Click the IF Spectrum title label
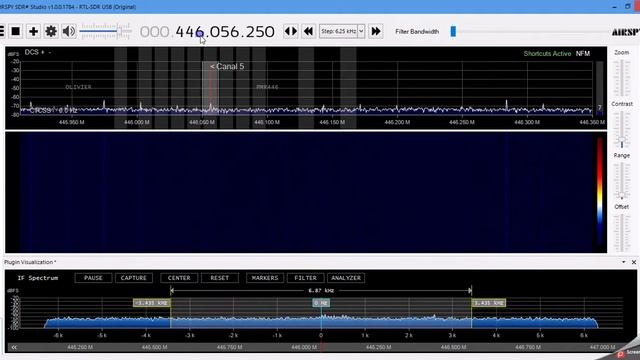The height and width of the screenshot is (360, 640). click(38, 278)
